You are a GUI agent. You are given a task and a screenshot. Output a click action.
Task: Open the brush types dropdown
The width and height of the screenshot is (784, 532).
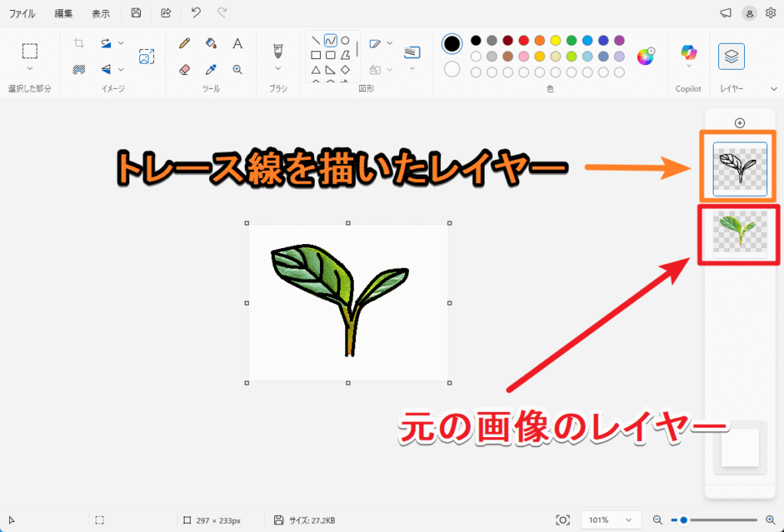(278, 68)
